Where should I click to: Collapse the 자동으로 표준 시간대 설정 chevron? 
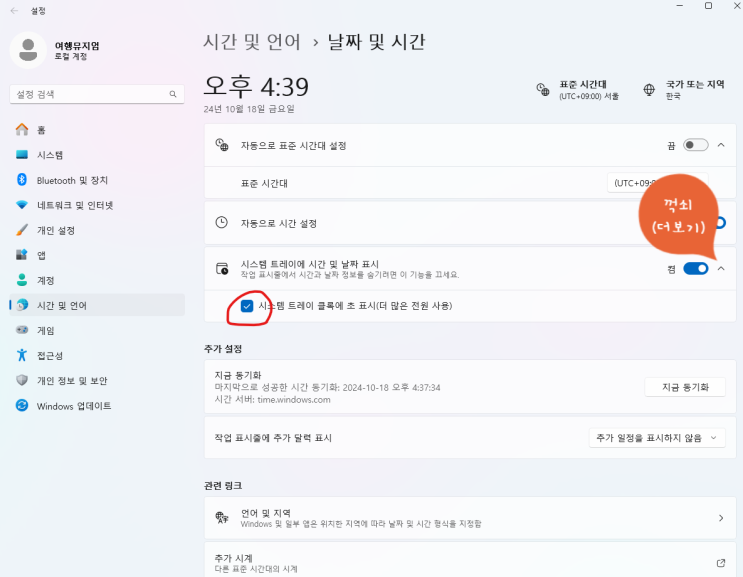click(x=721, y=145)
